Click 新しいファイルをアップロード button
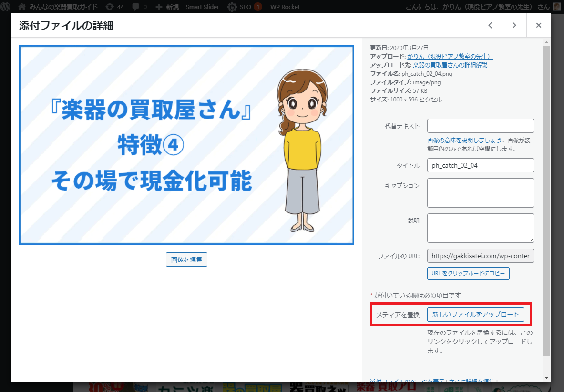The width and height of the screenshot is (564, 392). tap(475, 314)
